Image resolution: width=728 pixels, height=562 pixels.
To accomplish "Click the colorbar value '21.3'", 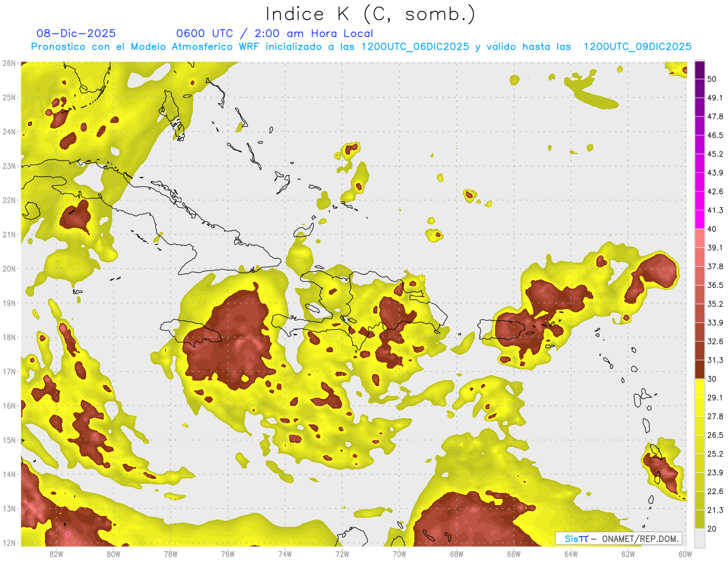I will (x=715, y=510).
